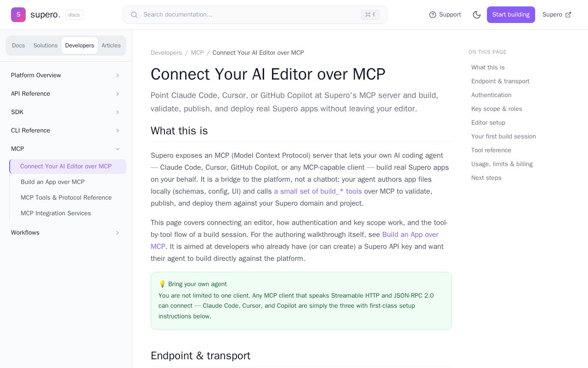The height and width of the screenshot is (368, 588).
Task: Jump to 'Usage, limits & billing'
Action: tap(502, 164)
